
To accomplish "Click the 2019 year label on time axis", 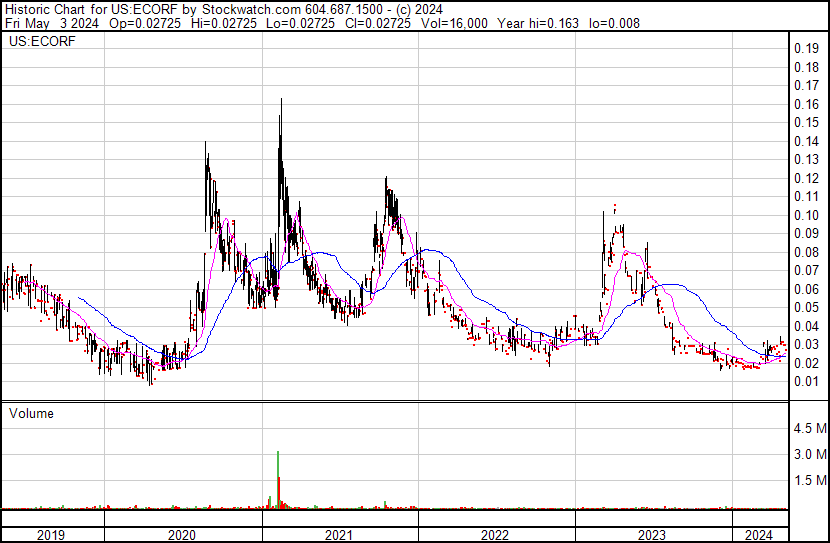I will [x=51, y=535].
